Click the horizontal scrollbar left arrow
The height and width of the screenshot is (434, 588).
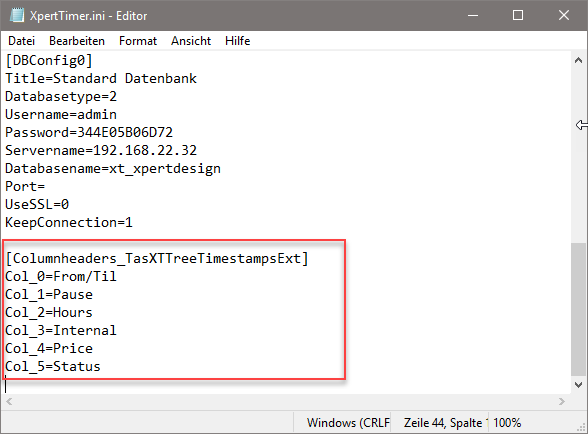pos(9,401)
